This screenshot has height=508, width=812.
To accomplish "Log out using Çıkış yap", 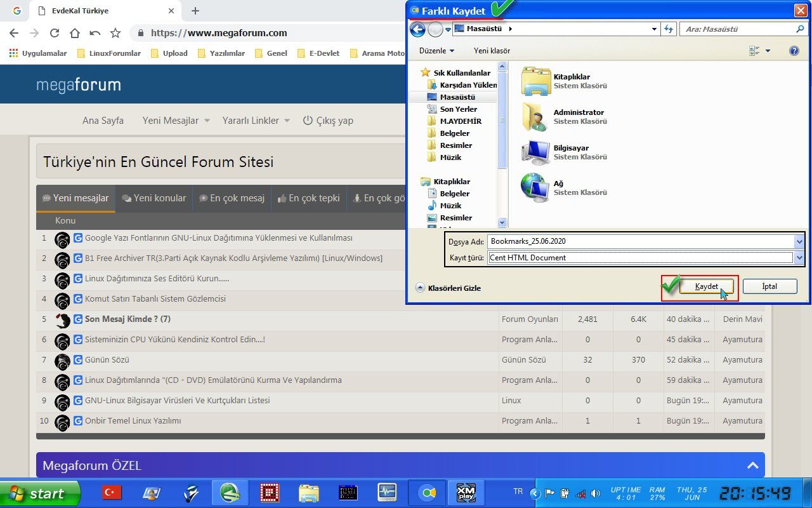I will (328, 121).
